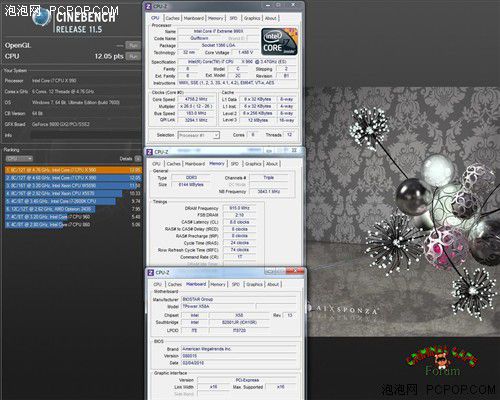The height and width of the screenshot is (400, 500).
Task: Select Mainboard tab in the bottom CPU-Z window
Action: coord(196,284)
